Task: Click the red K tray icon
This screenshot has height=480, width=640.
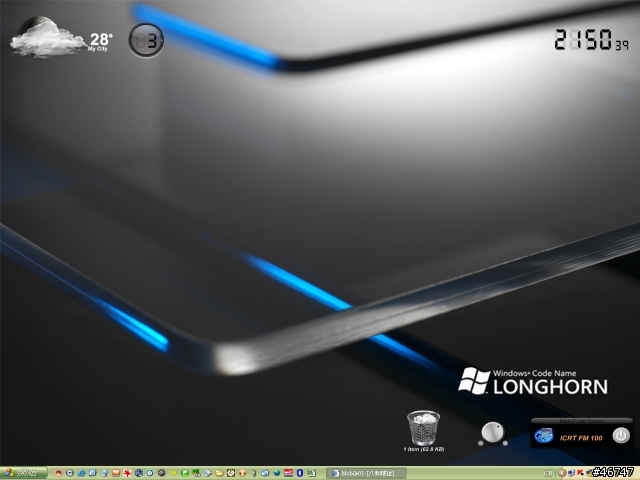Action: (580, 473)
